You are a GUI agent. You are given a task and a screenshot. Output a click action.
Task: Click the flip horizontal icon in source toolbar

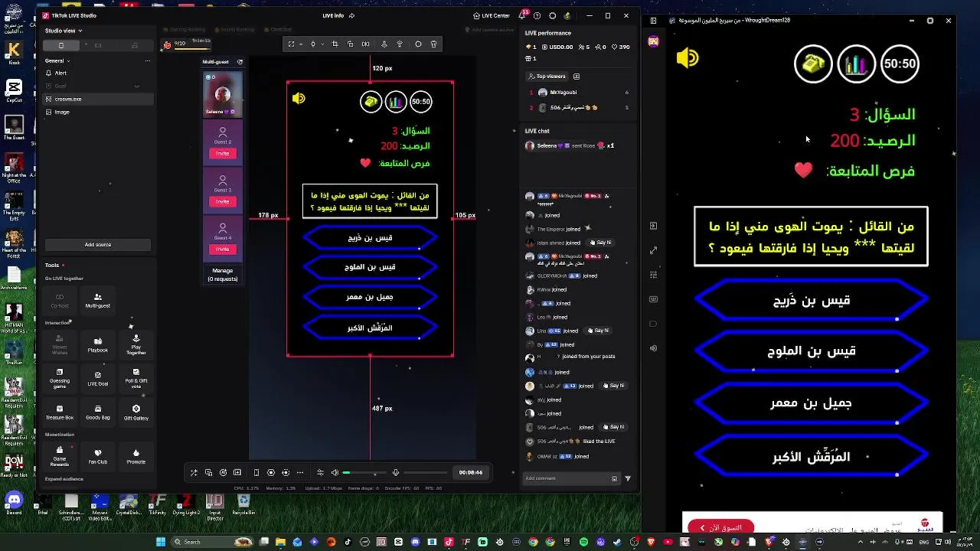(x=365, y=44)
